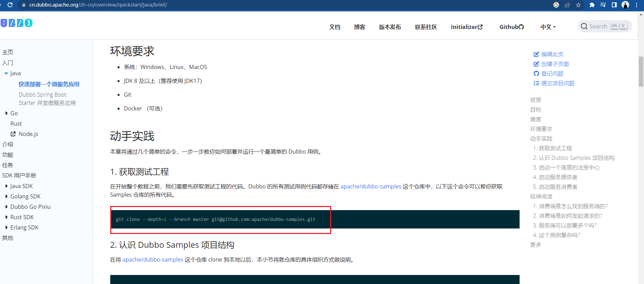Open 任务 in the sidebar

coord(8,165)
